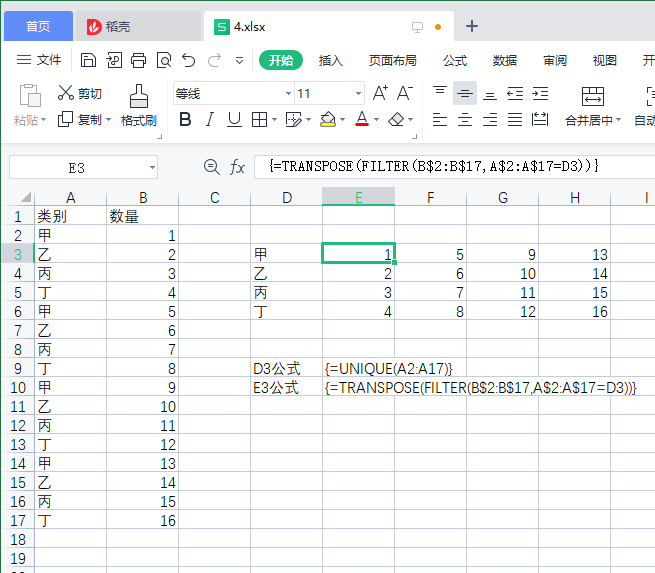655x573 pixels.
Task: Click the Copy icon
Action: [65, 119]
